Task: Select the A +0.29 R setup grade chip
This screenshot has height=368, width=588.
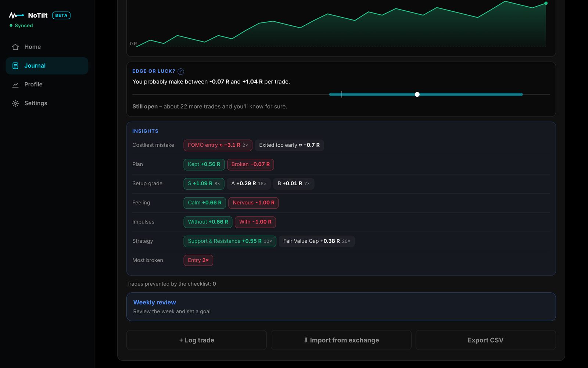Action: point(249,183)
